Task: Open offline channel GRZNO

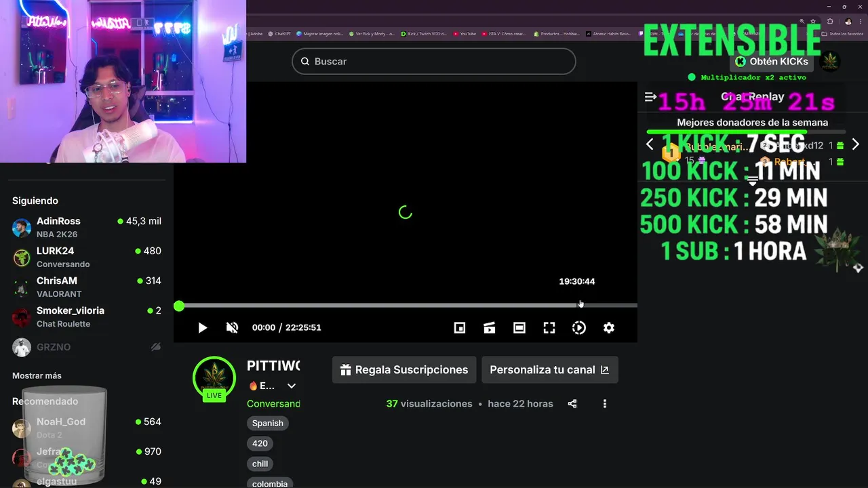Action: (x=86, y=347)
